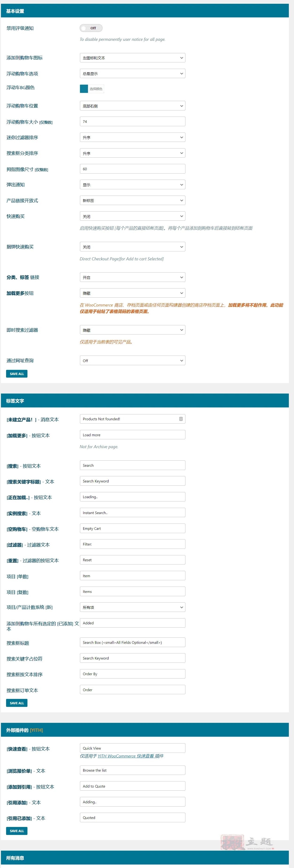
Task: Click the Load more text field
Action: point(132,435)
